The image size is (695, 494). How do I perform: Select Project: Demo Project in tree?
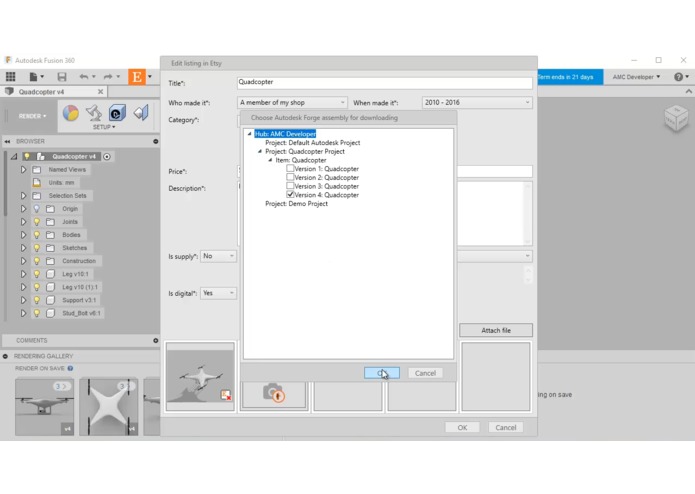pyautogui.click(x=297, y=203)
